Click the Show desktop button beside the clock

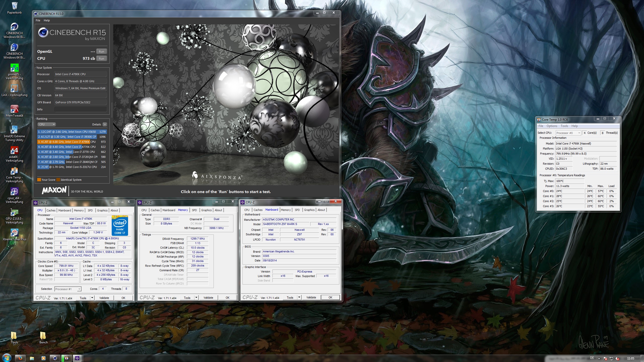pyautogui.click(x=642, y=358)
